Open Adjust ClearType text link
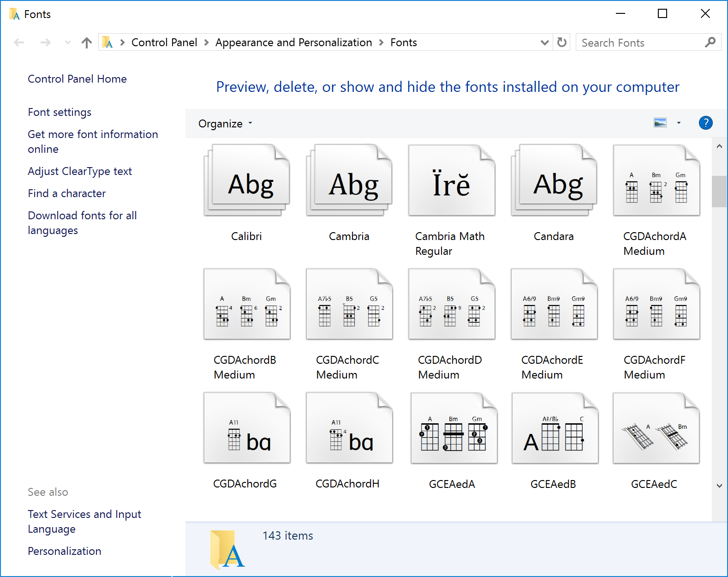This screenshot has height=577, width=728. pos(80,171)
